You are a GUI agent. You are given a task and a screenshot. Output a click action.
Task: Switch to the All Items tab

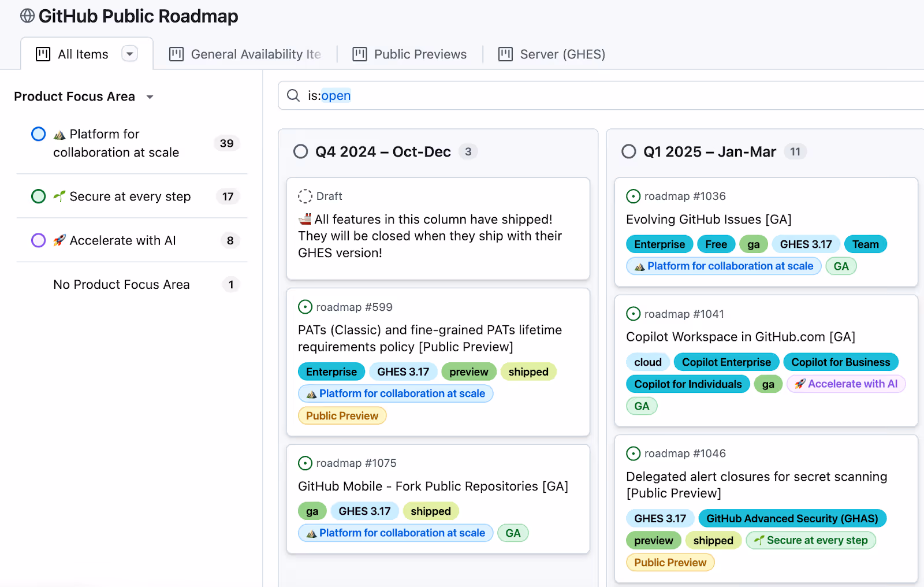pos(87,54)
